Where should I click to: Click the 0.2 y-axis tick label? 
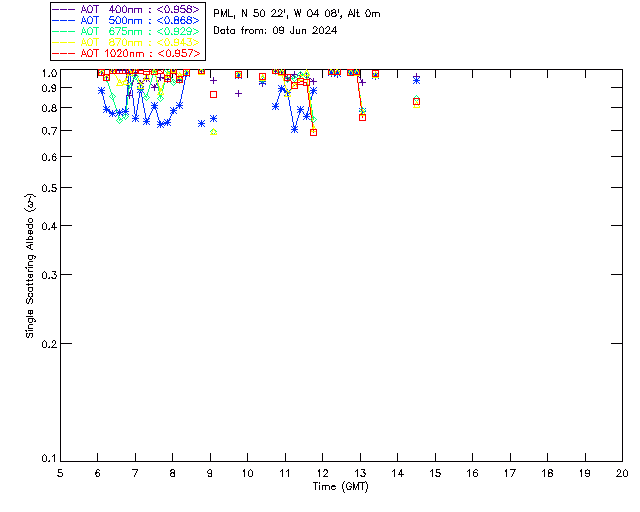point(49,344)
